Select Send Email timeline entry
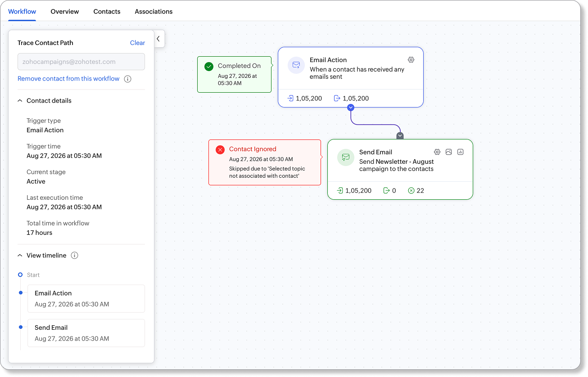Screen dimensions: 588x377 tap(86, 333)
